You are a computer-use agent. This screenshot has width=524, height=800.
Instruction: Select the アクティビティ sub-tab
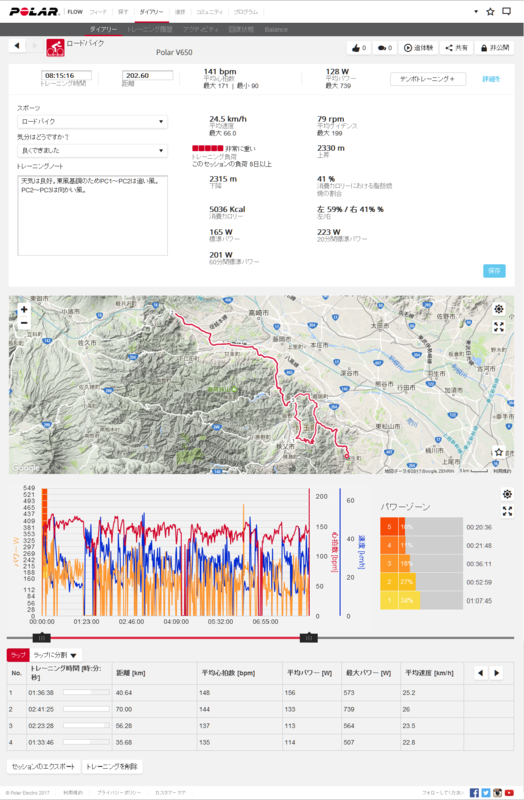pyautogui.click(x=201, y=30)
